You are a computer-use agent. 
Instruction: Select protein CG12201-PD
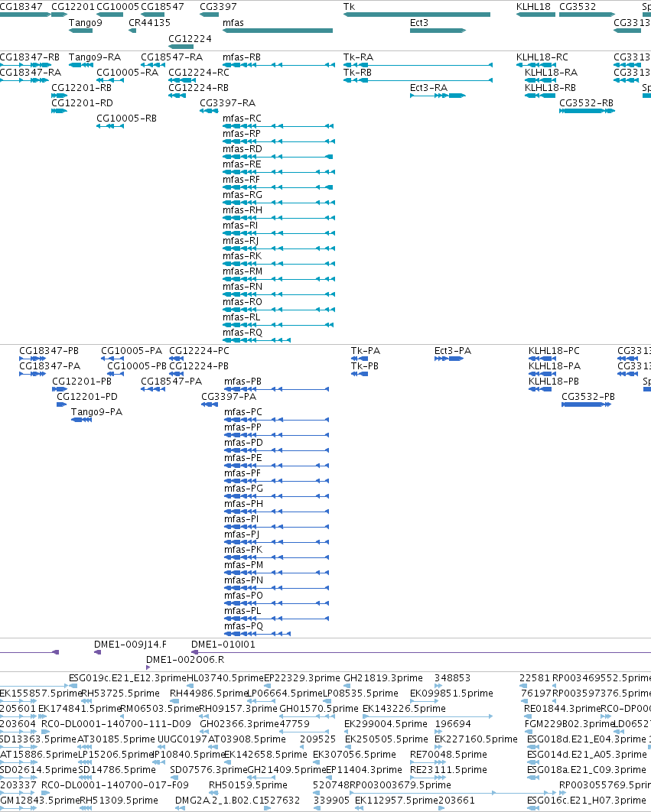tap(87, 397)
